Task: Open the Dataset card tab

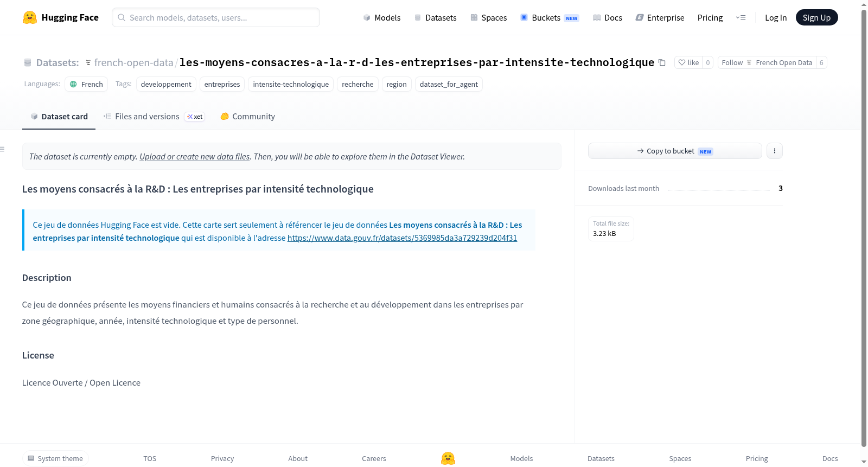Action: (59, 116)
